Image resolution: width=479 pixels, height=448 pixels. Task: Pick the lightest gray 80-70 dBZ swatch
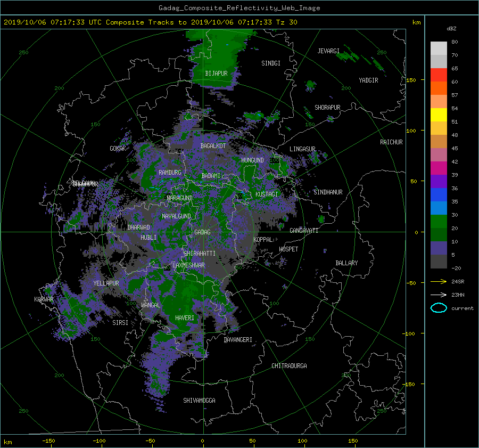[439, 48]
